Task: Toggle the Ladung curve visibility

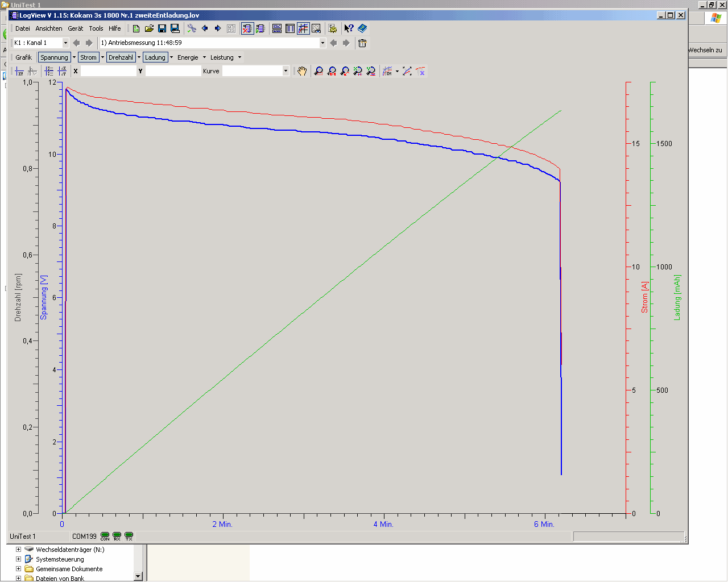Action: 155,57
